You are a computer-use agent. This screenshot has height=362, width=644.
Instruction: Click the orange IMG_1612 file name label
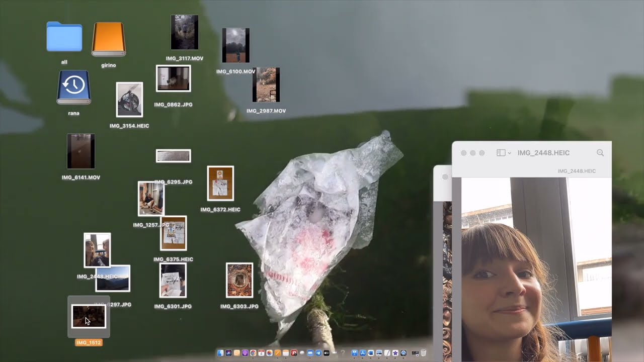point(89,342)
